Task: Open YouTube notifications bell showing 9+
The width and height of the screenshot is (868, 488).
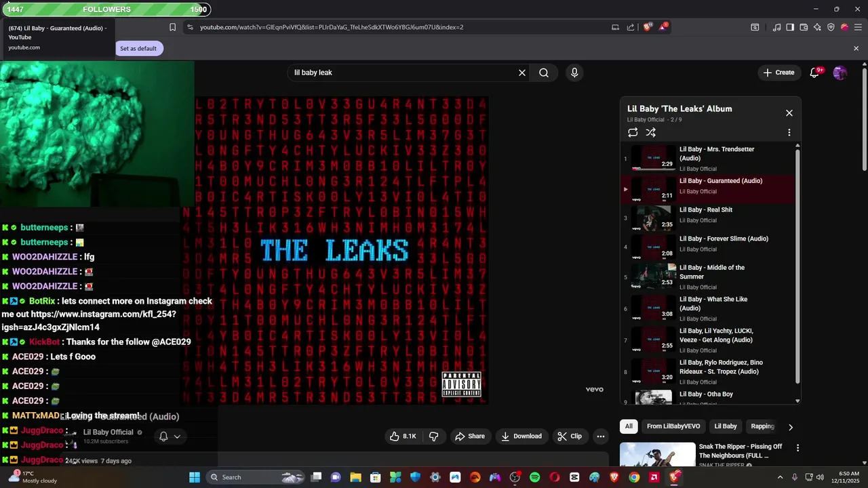Action: click(816, 73)
